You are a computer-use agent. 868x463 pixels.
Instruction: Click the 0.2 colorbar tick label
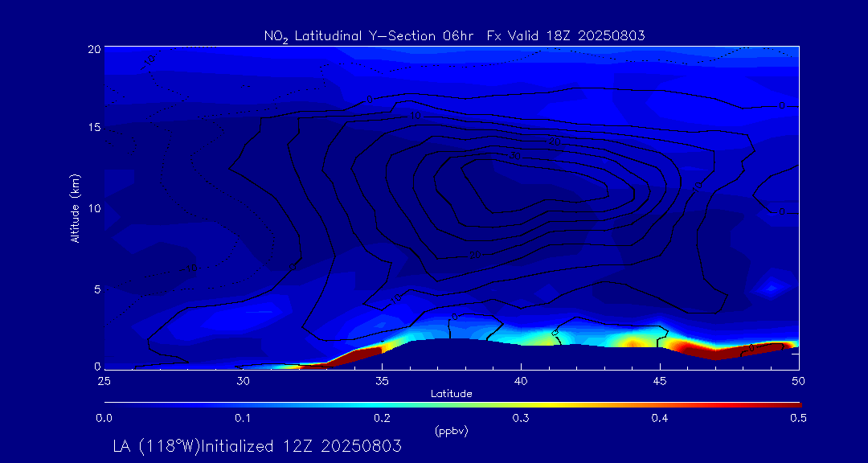(382, 418)
